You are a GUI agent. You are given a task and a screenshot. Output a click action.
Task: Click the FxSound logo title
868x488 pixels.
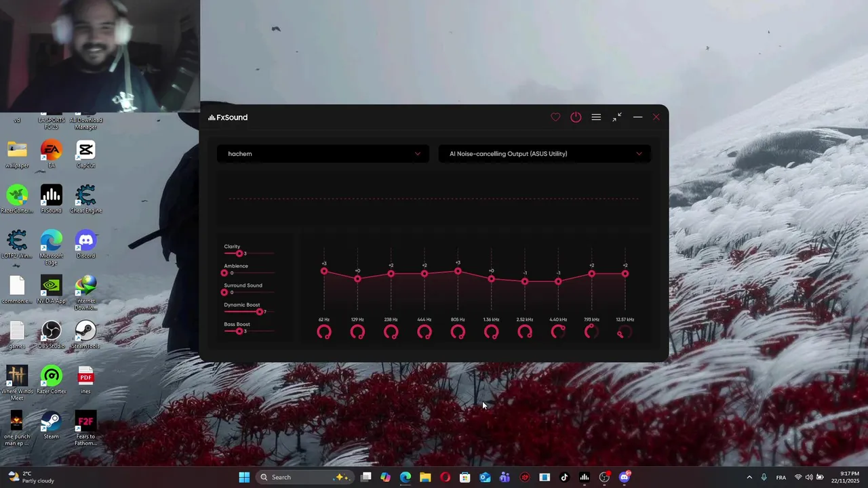click(228, 117)
